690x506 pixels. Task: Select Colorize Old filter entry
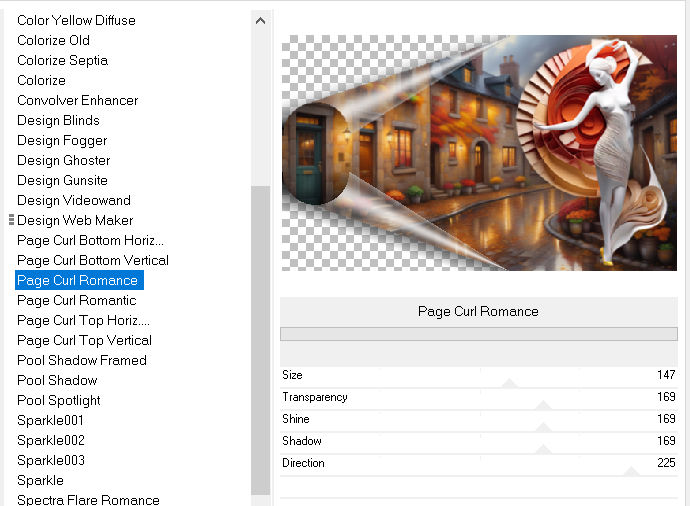point(53,40)
